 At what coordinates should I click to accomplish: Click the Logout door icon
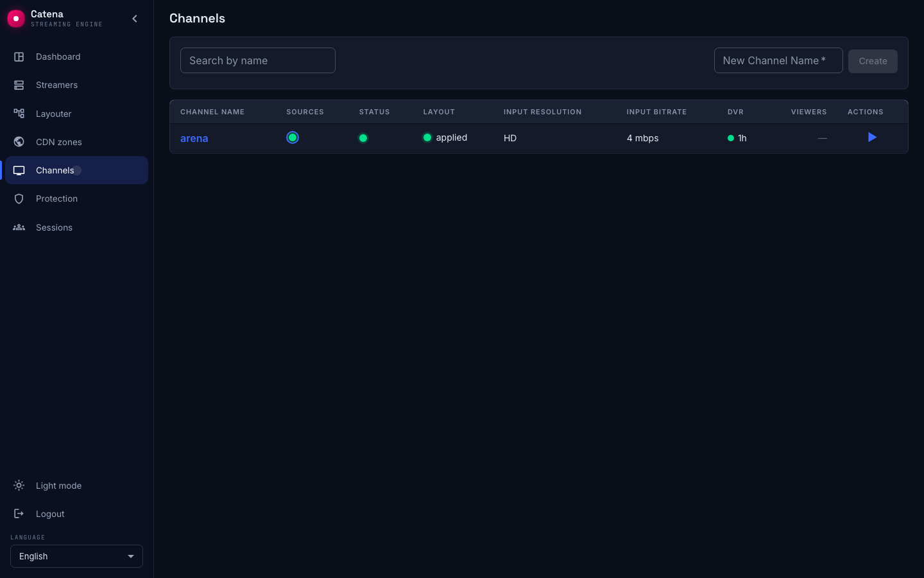[x=19, y=514]
